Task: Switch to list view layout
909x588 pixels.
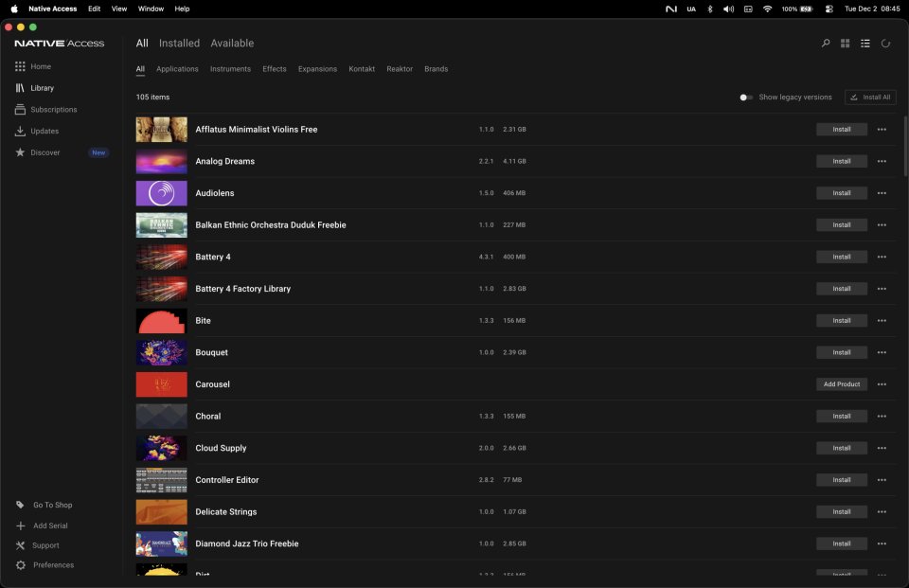Action: 864,43
